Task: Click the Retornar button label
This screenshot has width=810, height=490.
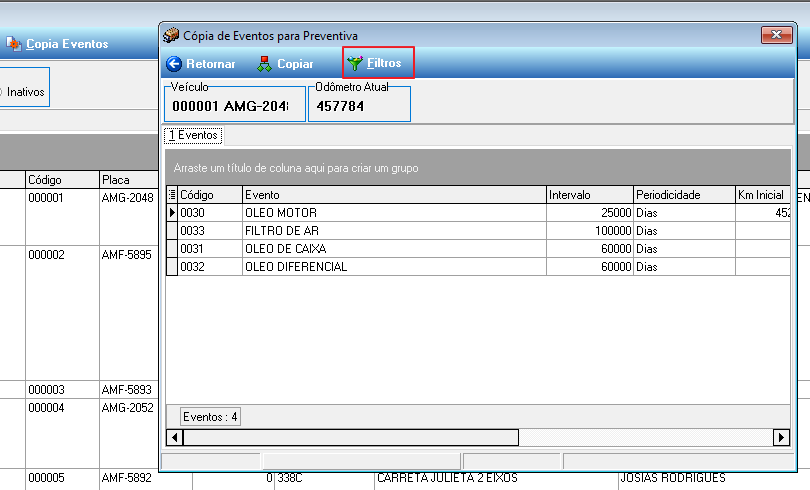Action: point(211,64)
